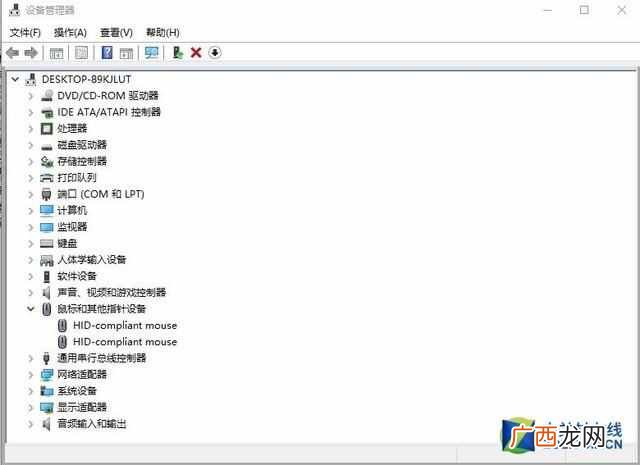This screenshot has height=465, width=640.
Task: Click the computer (计算机) icon
Action: point(47,211)
